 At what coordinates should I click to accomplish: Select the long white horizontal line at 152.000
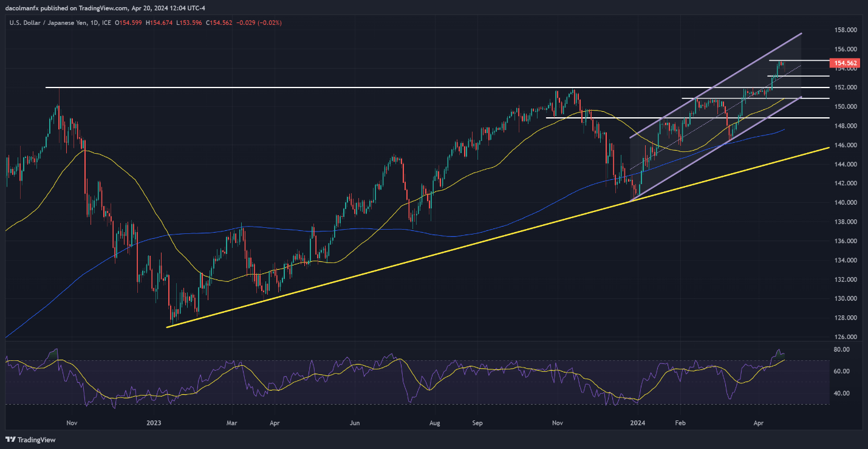click(304, 87)
